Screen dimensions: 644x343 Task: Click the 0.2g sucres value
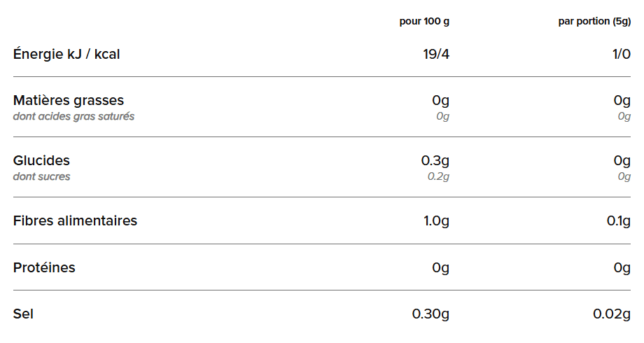pyautogui.click(x=438, y=176)
